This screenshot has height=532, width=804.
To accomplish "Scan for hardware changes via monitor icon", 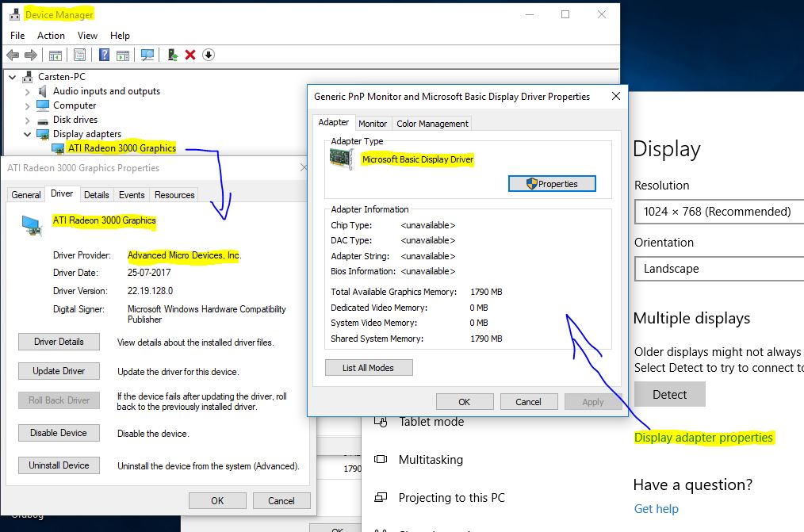I will (x=147, y=55).
